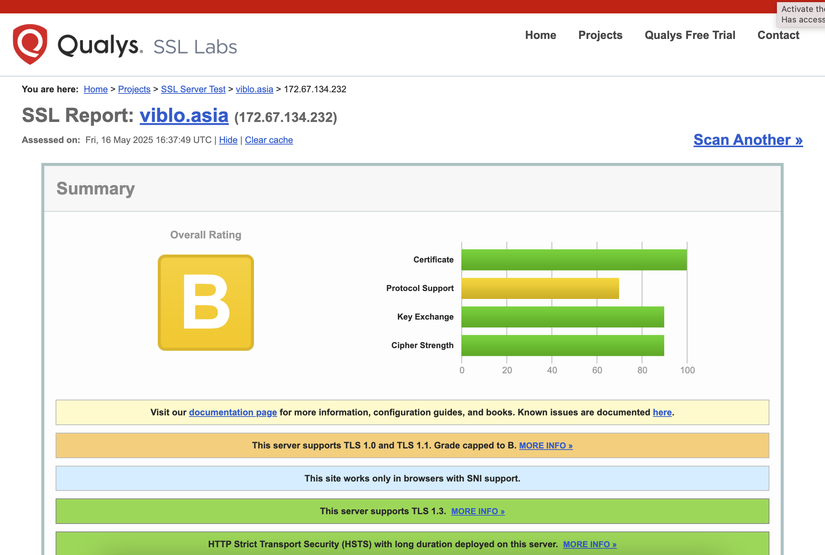Image resolution: width=825 pixels, height=555 pixels.
Task: Open the viblo.asia breadcrumb link
Action: [x=254, y=89]
